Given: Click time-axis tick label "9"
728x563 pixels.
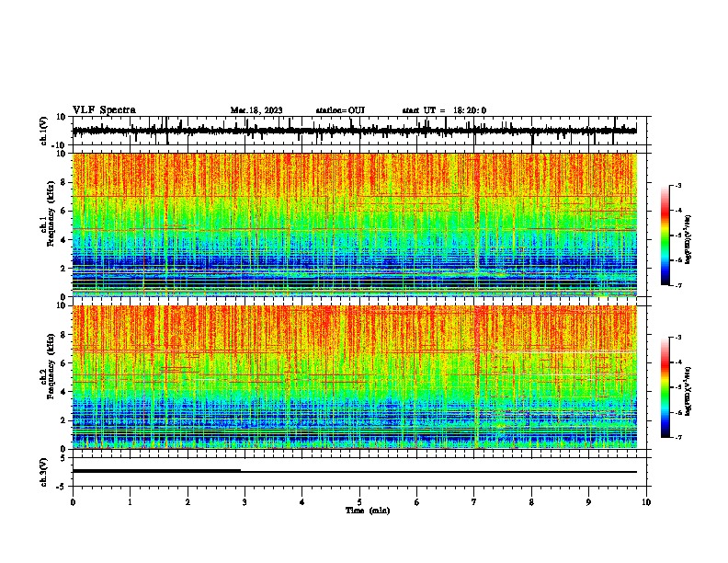Looking at the screenshot, I should click(588, 502).
